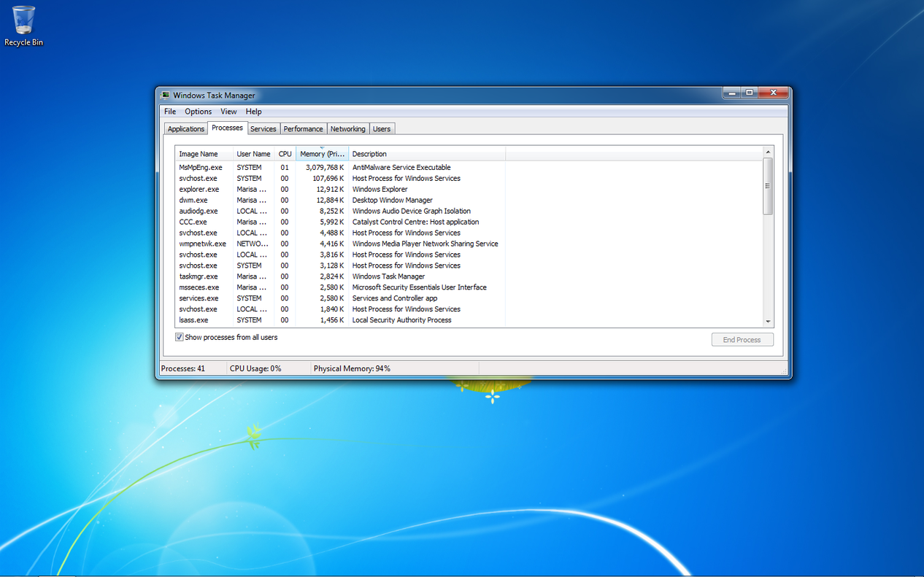Screen dimensions: 924x577
Task: Click the End Process button
Action: (x=742, y=339)
